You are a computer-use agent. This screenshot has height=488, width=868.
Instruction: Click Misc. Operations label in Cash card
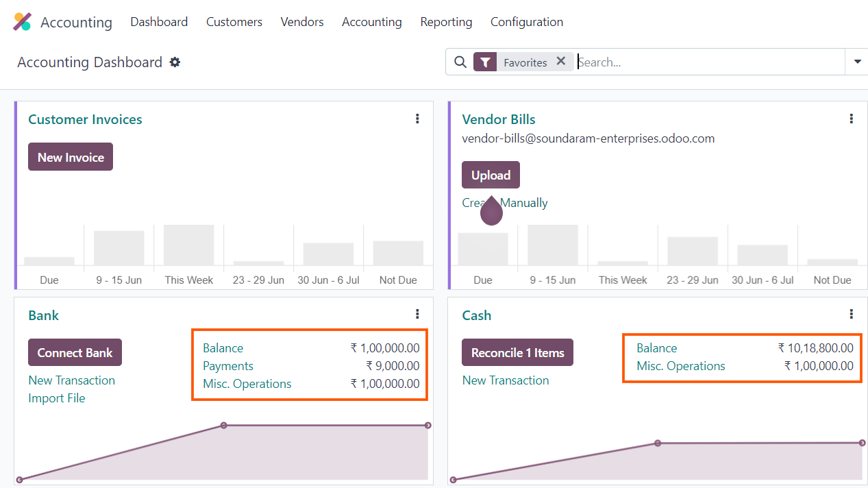pos(681,366)
